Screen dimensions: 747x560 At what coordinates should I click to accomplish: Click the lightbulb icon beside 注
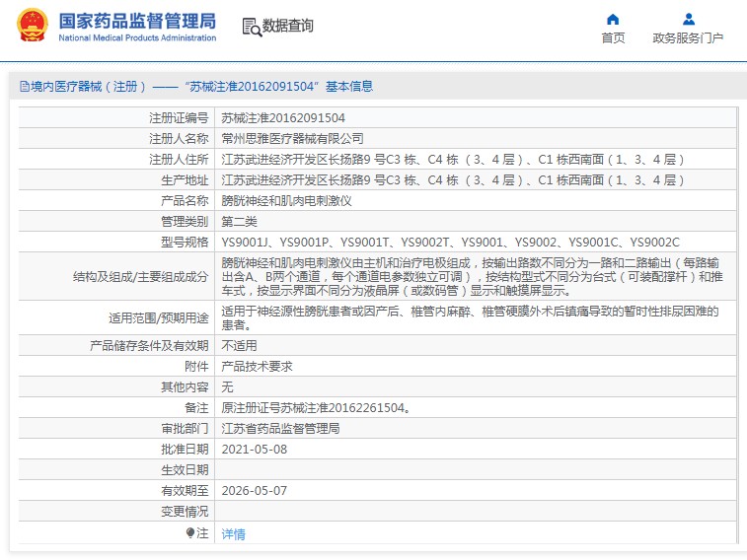[190, 532]
